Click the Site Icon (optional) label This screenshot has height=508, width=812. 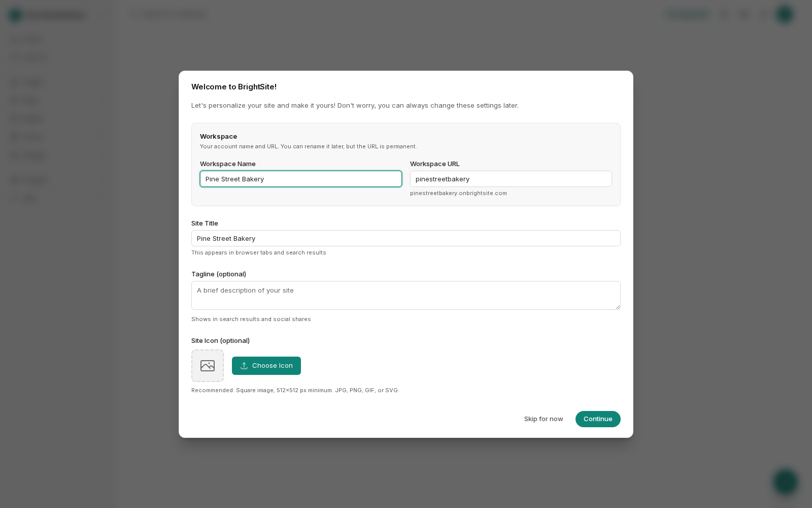pyautogui.click(x=221, y=340)
